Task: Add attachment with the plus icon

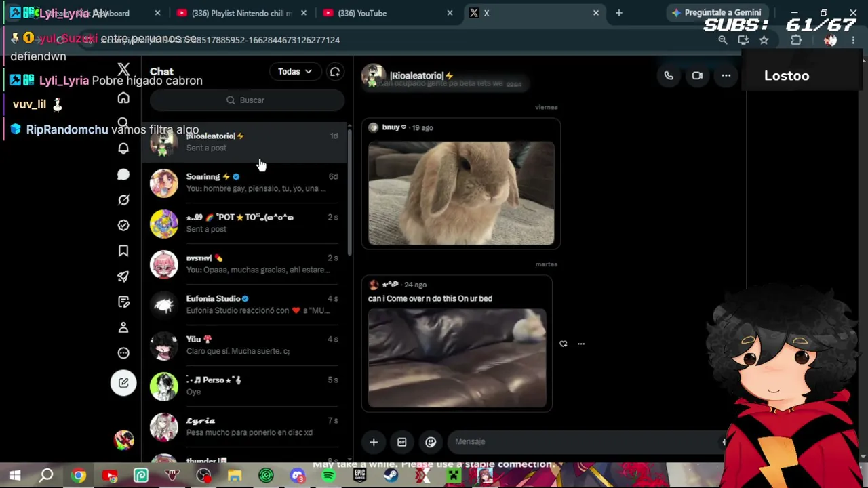Action: [374, 442]
